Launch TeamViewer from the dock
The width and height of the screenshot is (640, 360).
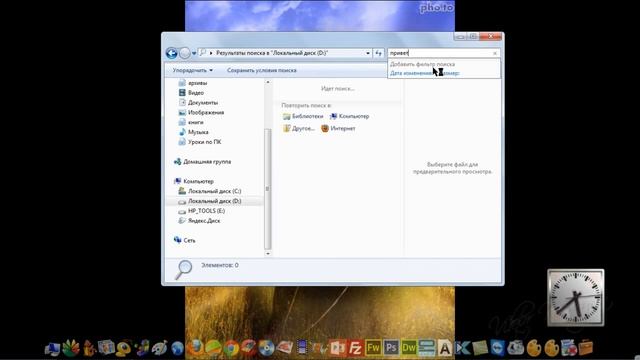tap(498, 348)
